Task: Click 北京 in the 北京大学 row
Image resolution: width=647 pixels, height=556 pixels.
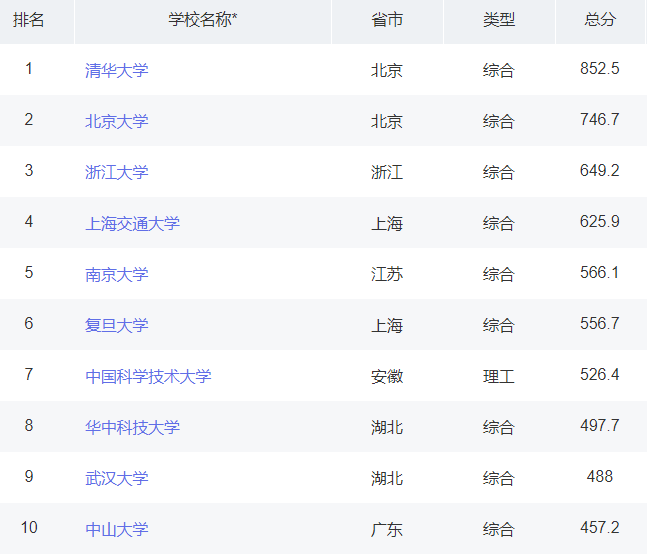Action: click(x=387, y=121)
